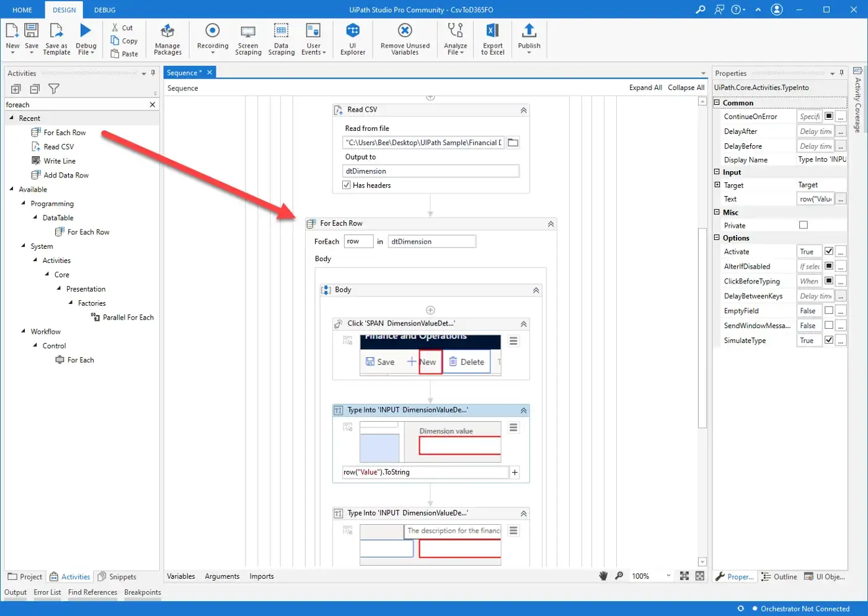The width and height of the screenshot is (868, 616).
Task: Toggle the SendWindowMessages checkbox
Action: coord(829,325)
